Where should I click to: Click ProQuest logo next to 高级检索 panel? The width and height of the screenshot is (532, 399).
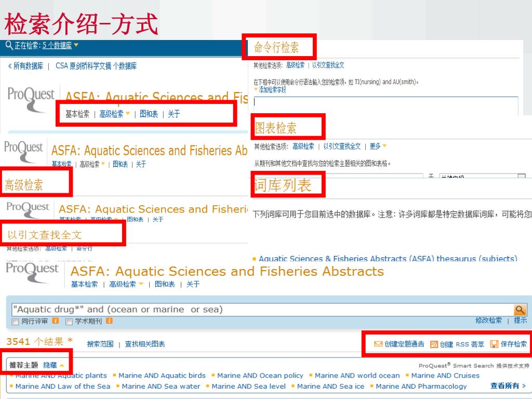23,151
